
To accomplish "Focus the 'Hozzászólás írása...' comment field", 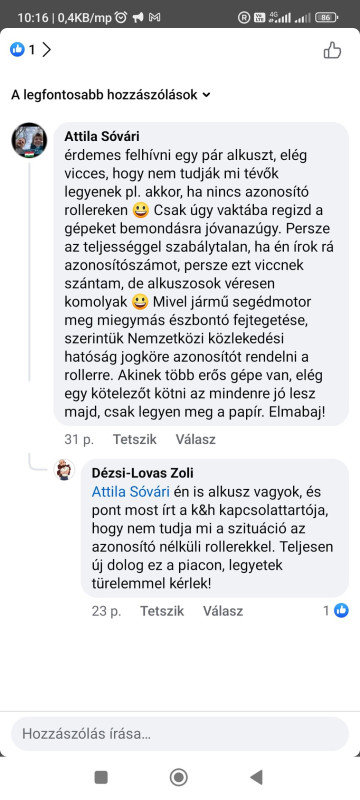I will click(x=180, y=734).
